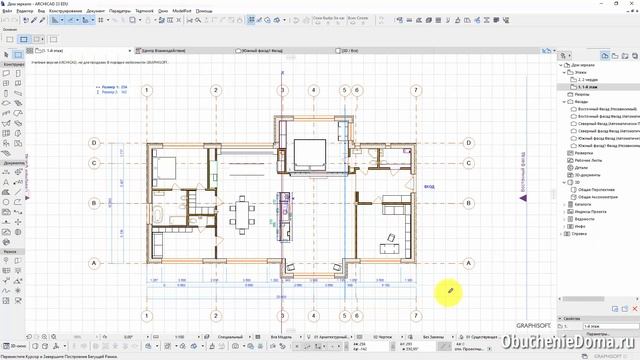The width and height of the screenshot is (640, 360).
Task: Select the Marquee tool in the toolbox
Action: (18, 55)
